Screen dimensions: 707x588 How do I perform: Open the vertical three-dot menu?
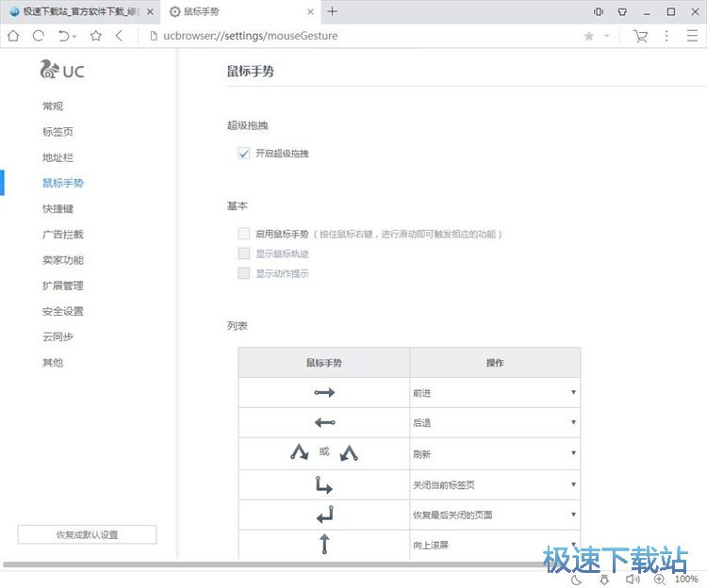[666, 36]
